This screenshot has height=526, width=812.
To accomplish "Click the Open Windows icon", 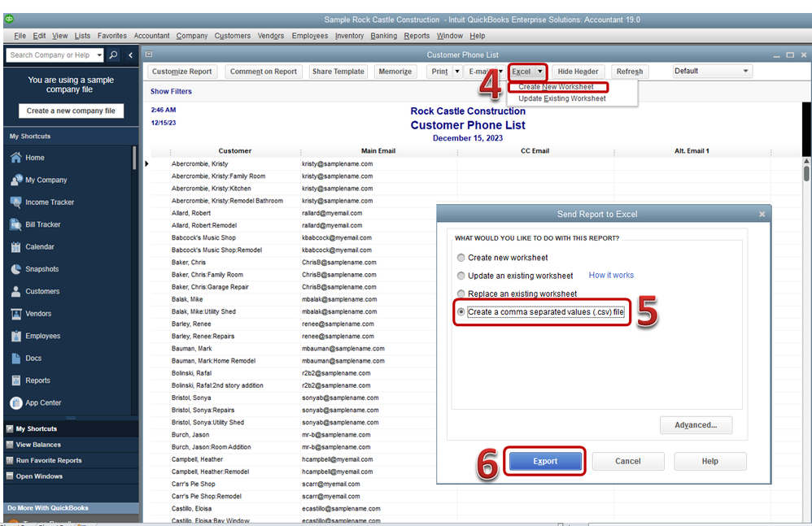I will coord(9,476).
